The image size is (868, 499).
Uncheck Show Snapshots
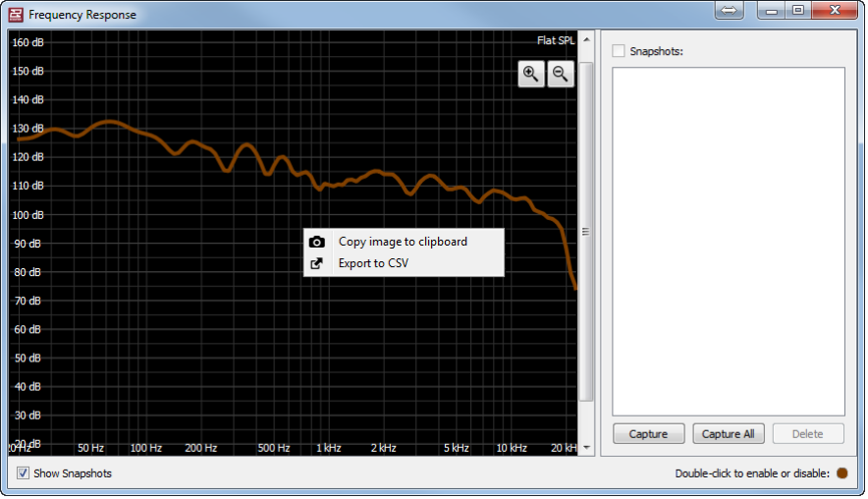pyautogui.click(x=23, y=473)
